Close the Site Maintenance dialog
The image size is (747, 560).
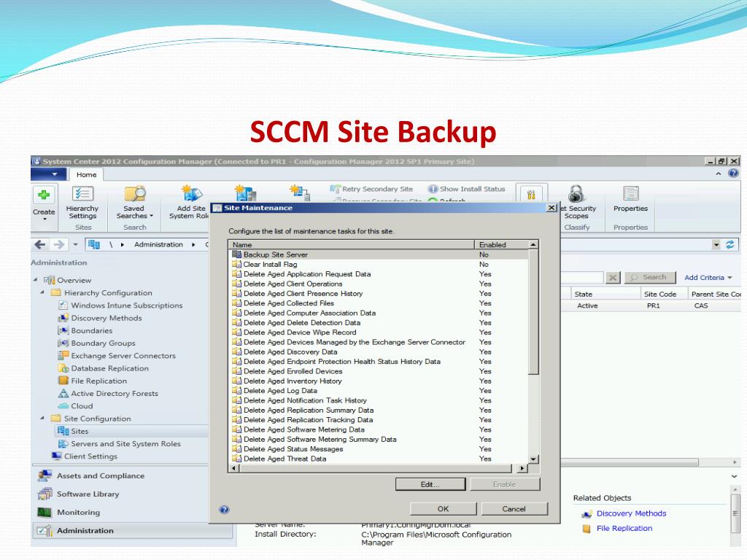click(x=551, y=208)
